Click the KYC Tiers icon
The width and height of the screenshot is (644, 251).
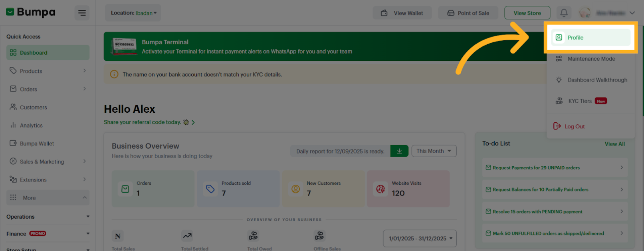click(x=559, y=101)
